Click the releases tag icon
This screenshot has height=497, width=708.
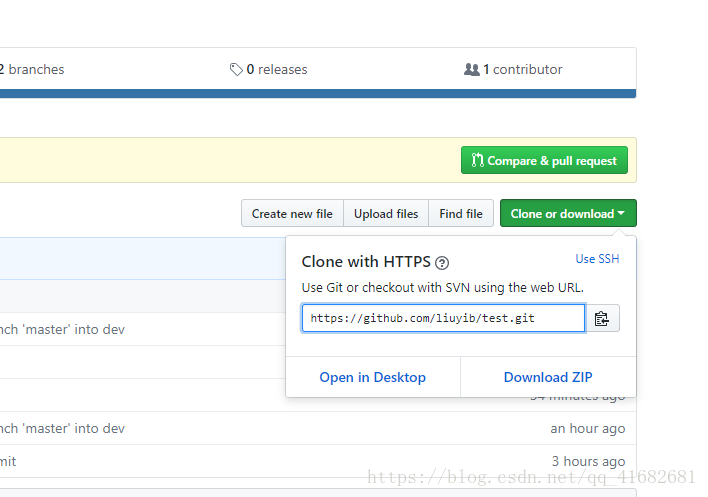(236, 70)
